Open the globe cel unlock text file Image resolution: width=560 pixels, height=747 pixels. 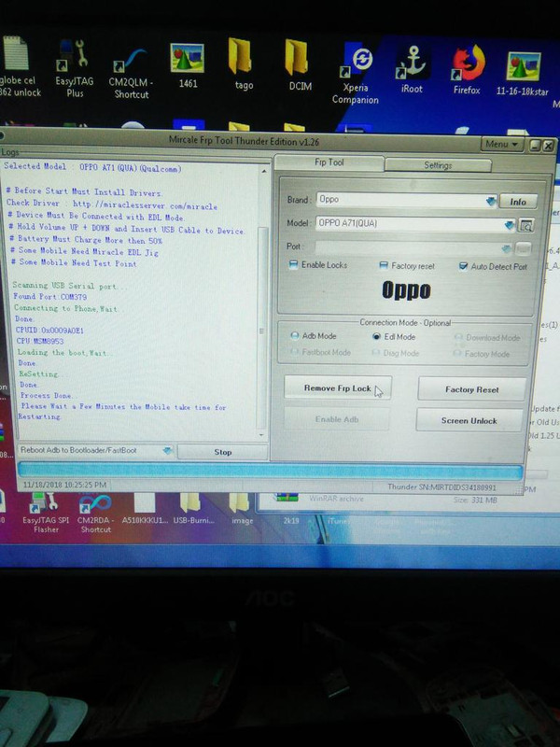pos(19,66)
